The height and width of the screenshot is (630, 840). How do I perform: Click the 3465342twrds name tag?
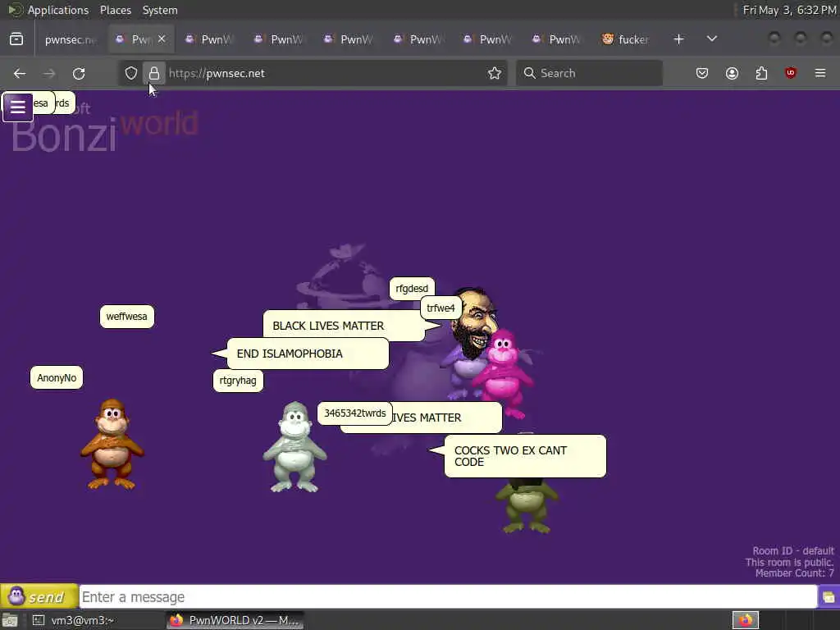click(x=354, y=413)
